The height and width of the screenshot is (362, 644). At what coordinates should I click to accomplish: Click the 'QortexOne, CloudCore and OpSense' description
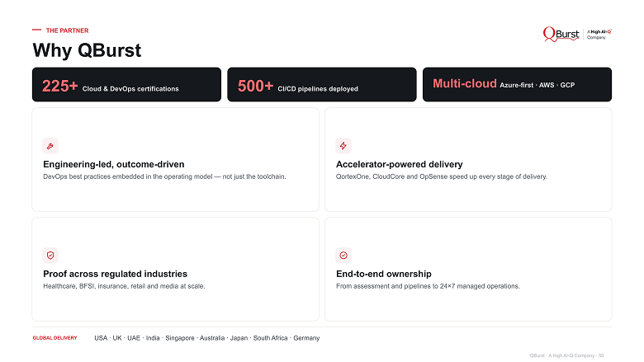point(442,176)
